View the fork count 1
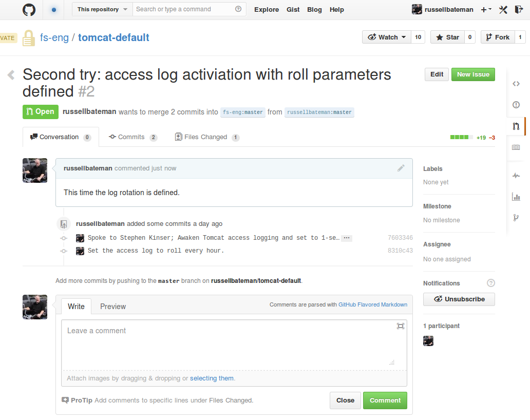 [520, 37]
